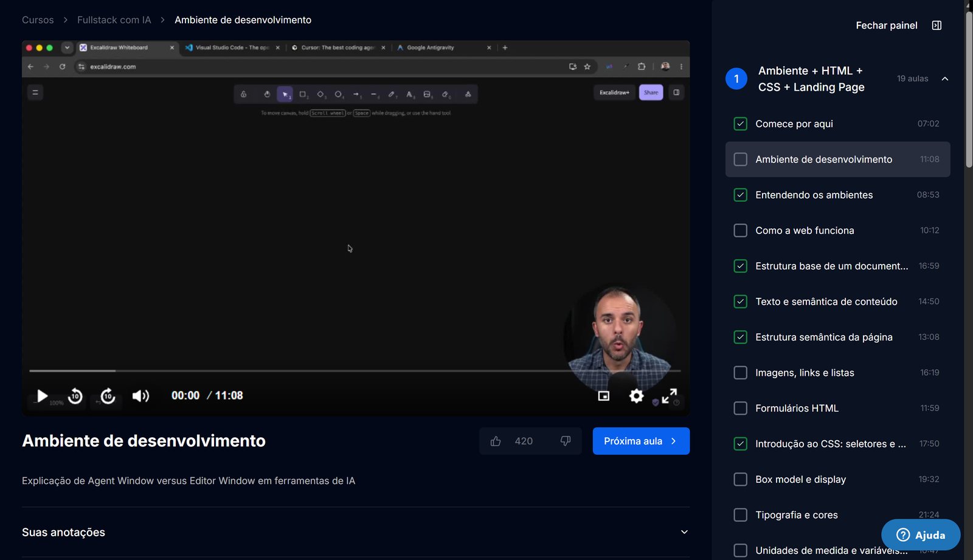Check the Formulários HTML checkbox
The image size is (973, 560).
click(740, 409)
